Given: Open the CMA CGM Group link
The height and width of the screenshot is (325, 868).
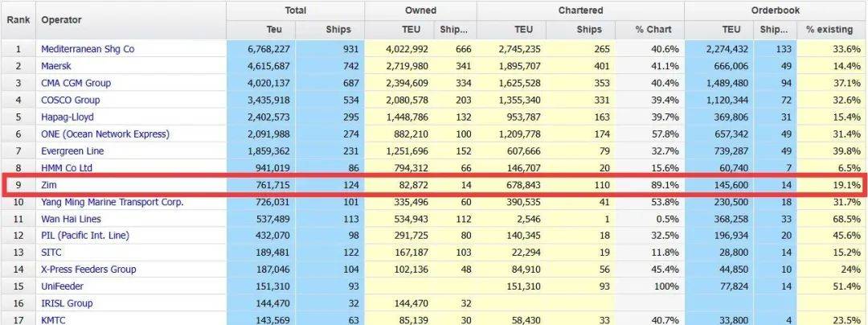Looking at the screenshot, I should pyautogui.click(x=76, y=83).
